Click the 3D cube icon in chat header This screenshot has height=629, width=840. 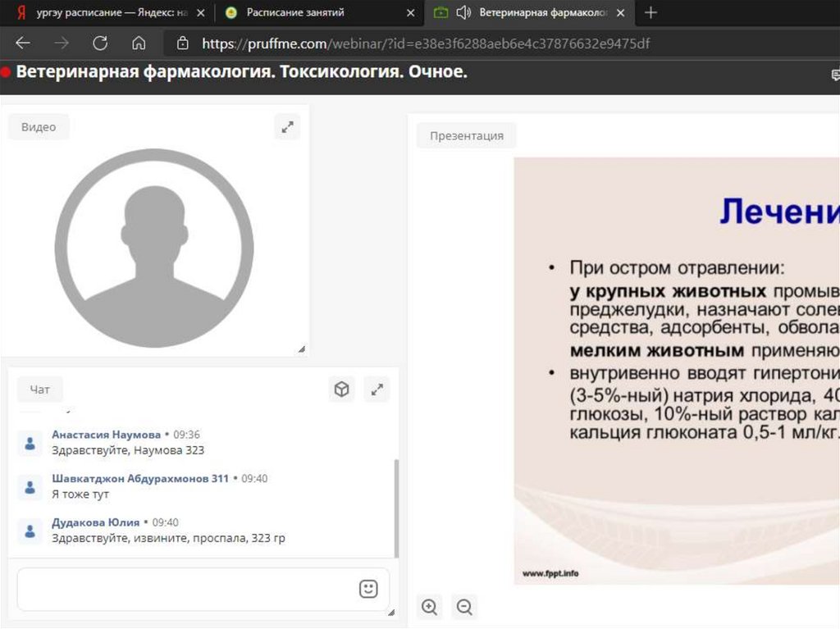click(x=342, y=390)
